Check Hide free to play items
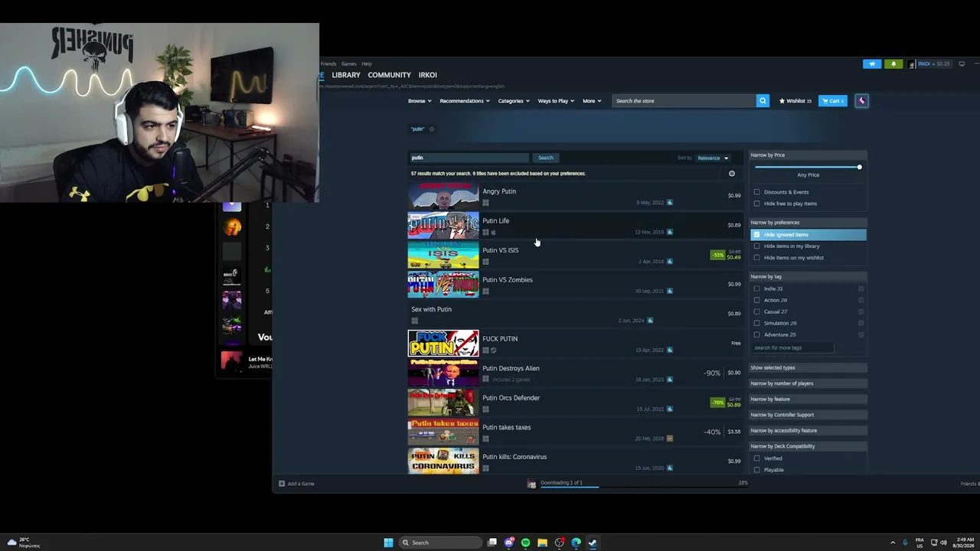 [x=757, y=204]
